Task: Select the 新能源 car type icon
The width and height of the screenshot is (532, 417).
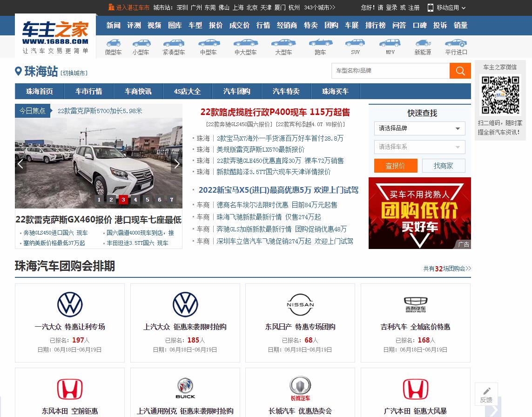Action: pyautogui.click(x=423, y=43)
